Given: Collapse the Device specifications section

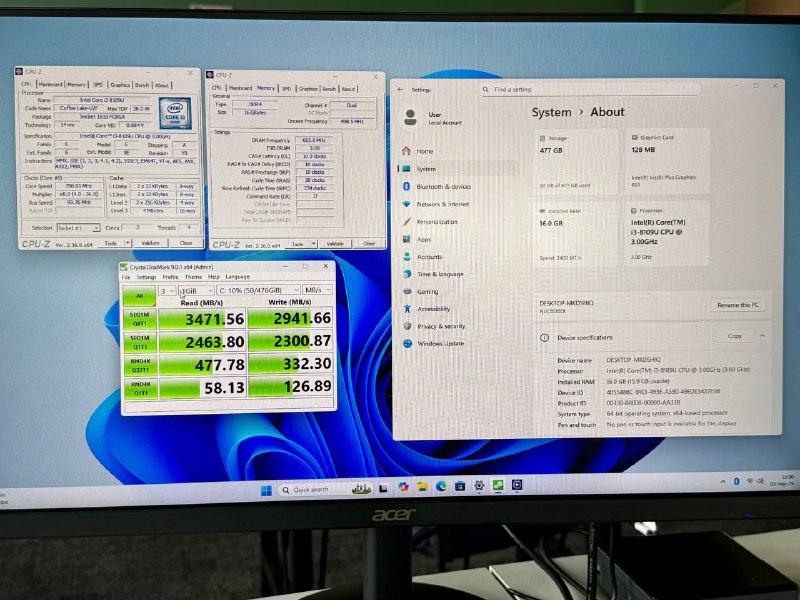Looking at the screenshot, I should tap(762, 336).
